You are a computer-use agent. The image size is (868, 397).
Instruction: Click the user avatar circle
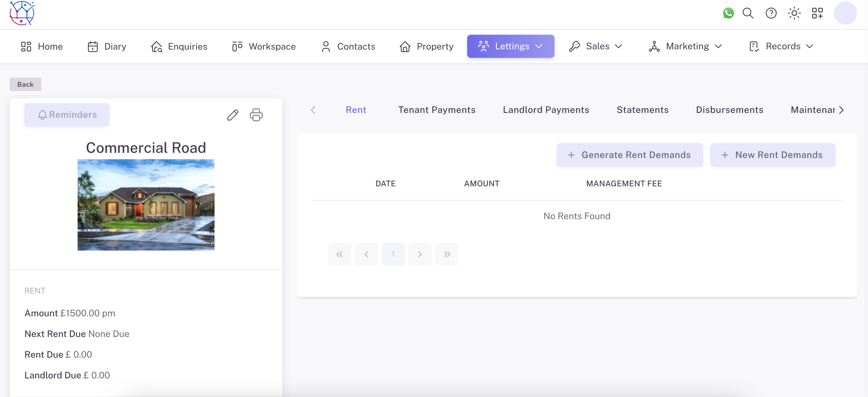coord(845,13)
